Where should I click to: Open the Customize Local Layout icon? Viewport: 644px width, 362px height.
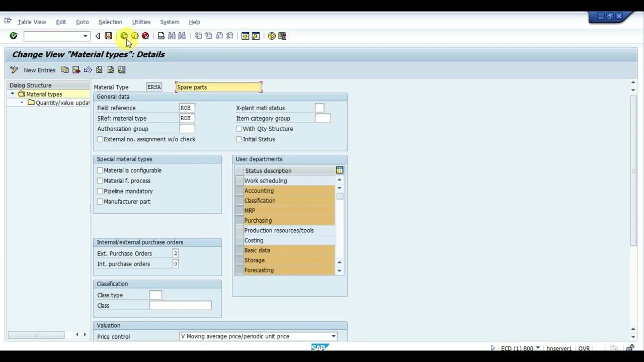pos(282,36)
